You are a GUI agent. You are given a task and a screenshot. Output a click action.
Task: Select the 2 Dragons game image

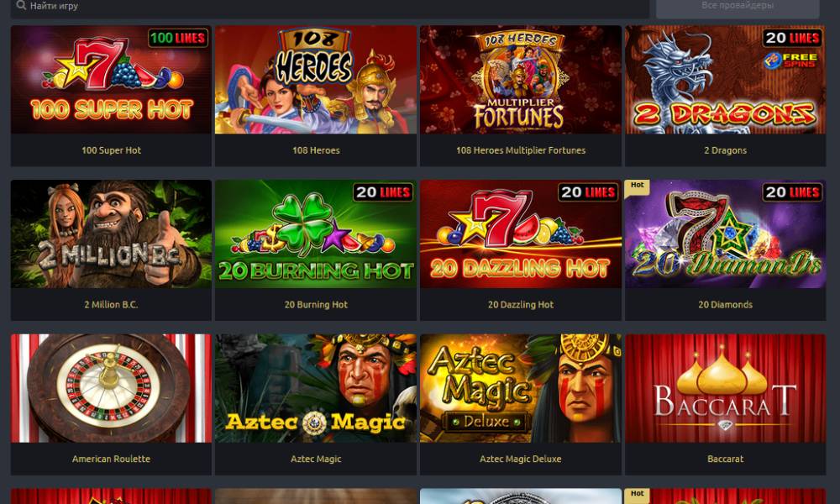pos(726,80)
